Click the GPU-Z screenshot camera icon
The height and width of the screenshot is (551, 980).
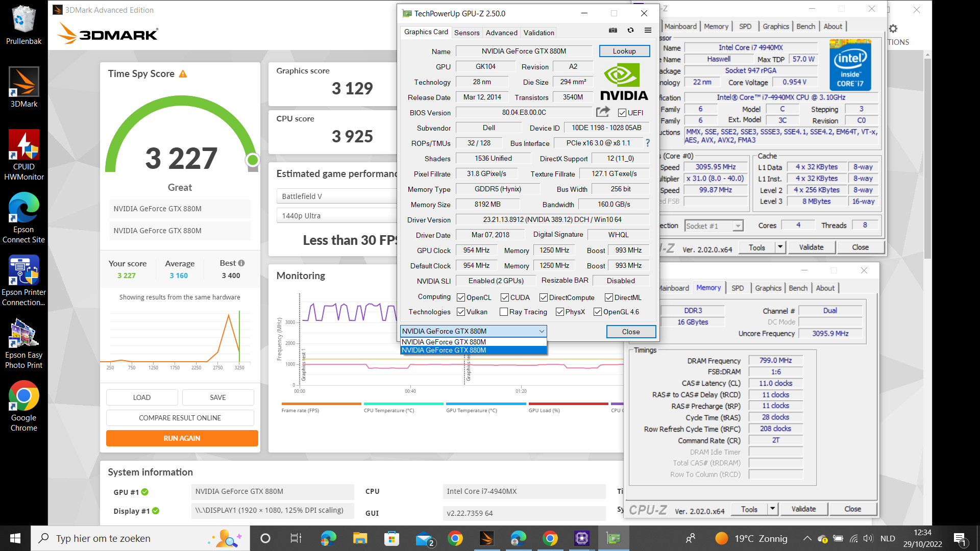(613, 31)
